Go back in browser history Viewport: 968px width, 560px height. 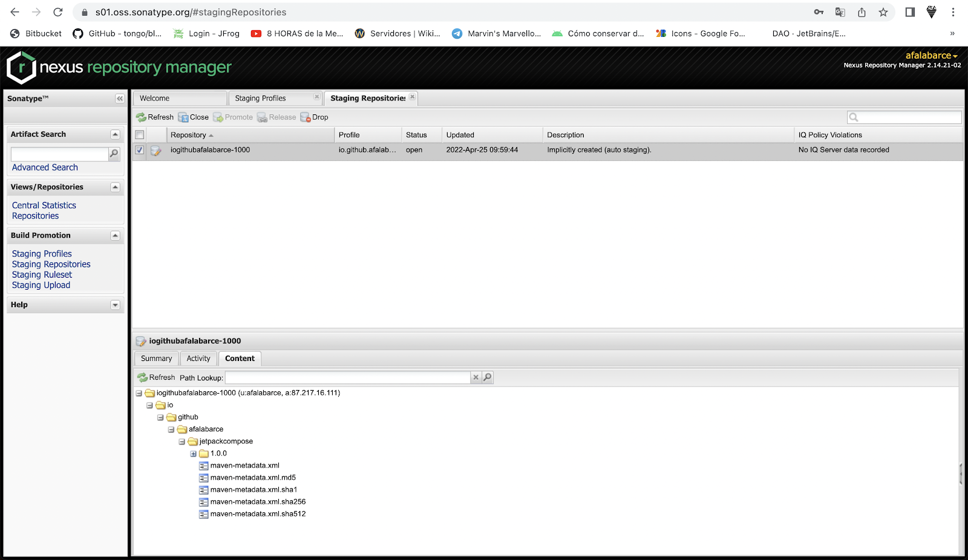click(x=15, y=12)
